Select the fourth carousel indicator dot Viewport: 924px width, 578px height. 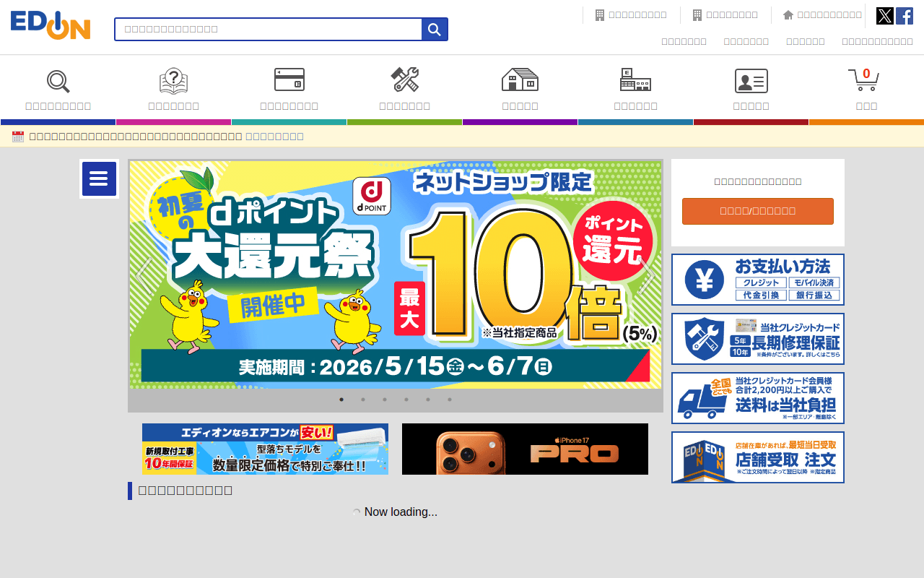[x=406, y=400]
